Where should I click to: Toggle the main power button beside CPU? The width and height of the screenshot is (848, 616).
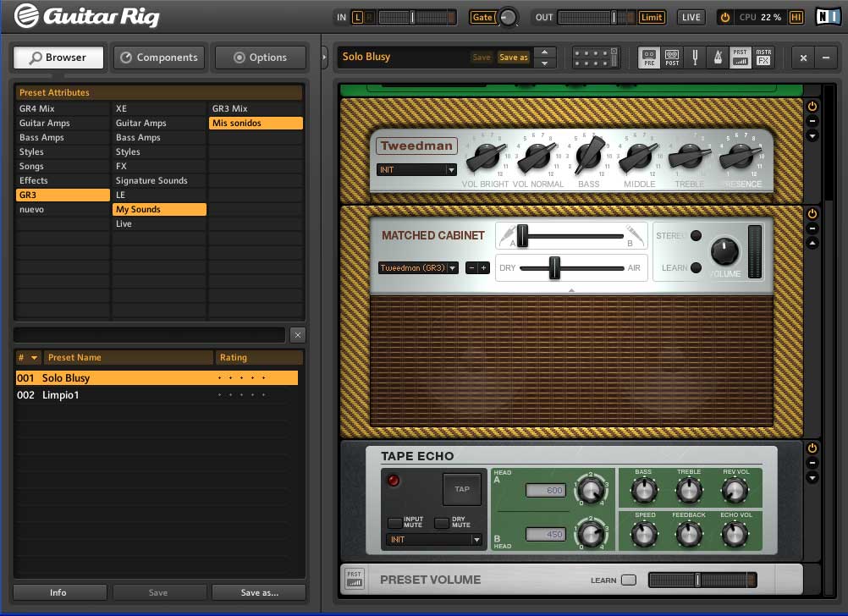point(725,17)
